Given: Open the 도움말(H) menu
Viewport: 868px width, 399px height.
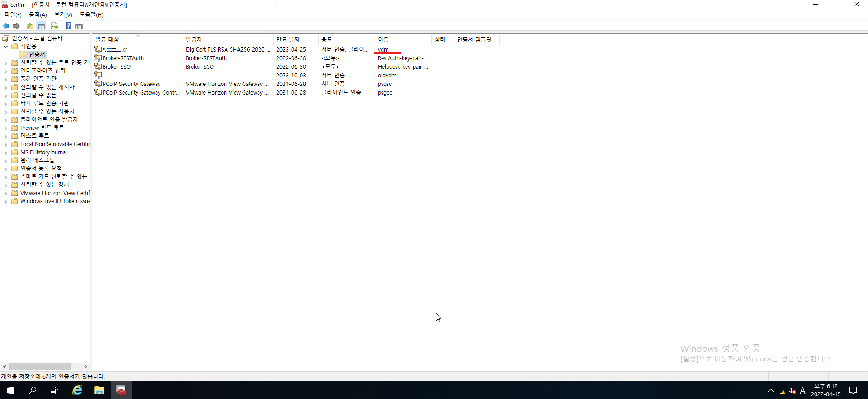Looking at the screenshot, I should 91,14.
